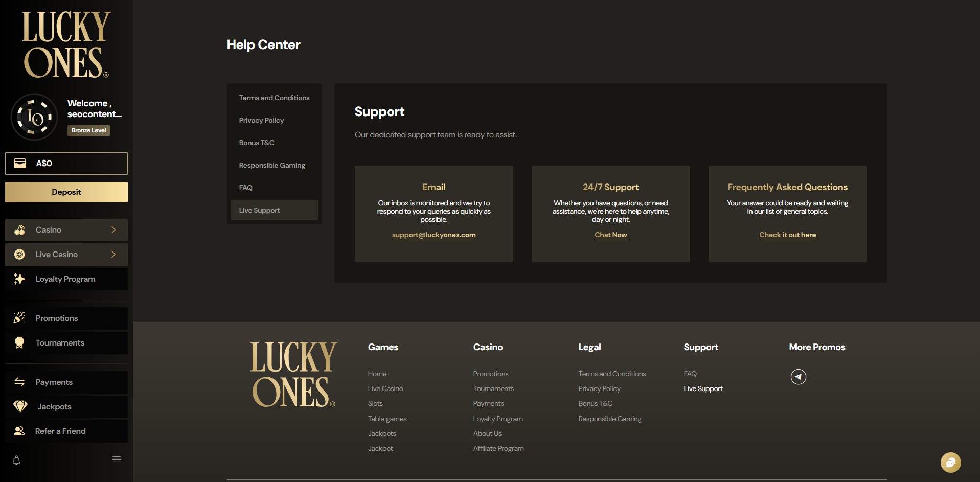This screenshot has height=482, width=980.
Task: Go to Promotions in sidebar
Action: tap(66, 318)
